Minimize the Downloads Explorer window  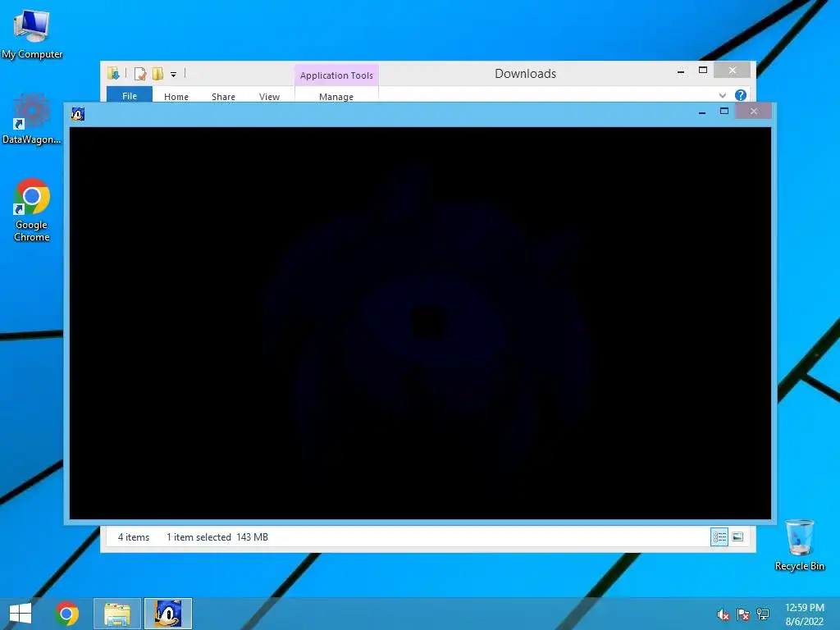681,71
